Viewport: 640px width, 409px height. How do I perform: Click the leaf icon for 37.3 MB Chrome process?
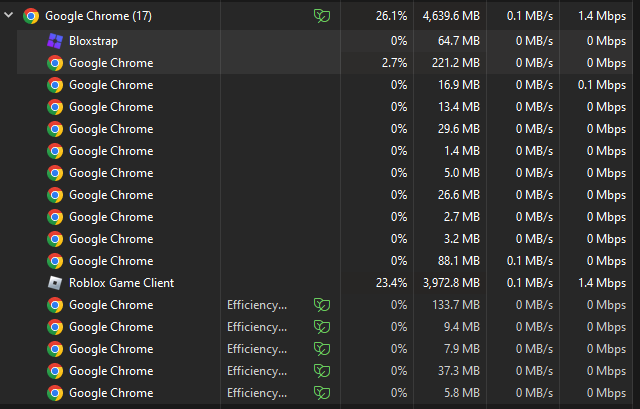pos(322,371)
